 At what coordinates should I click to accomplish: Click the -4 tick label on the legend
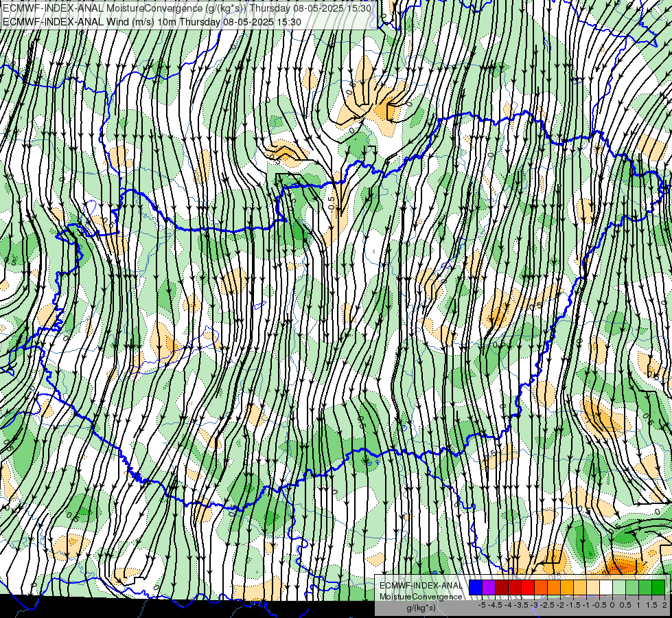point(508,605)
